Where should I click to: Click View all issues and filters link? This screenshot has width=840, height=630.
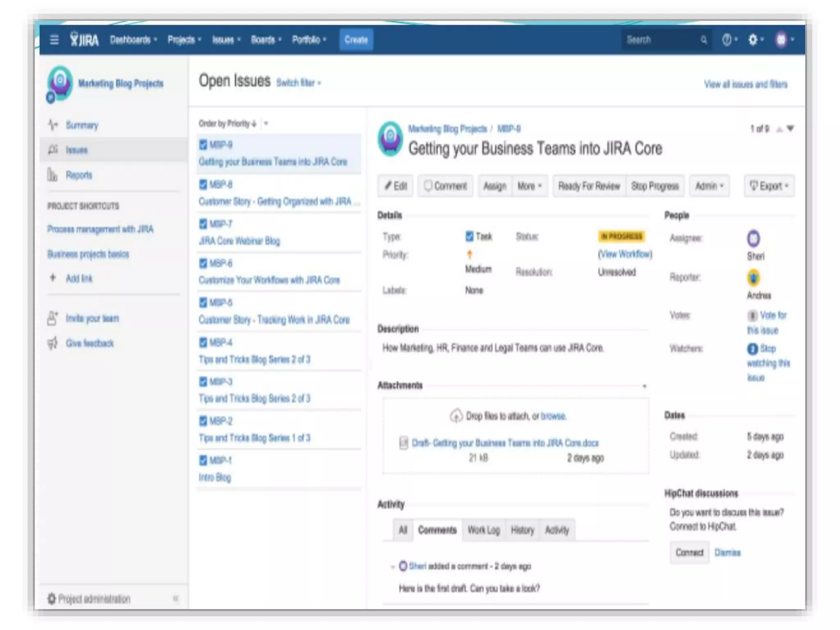745,84
